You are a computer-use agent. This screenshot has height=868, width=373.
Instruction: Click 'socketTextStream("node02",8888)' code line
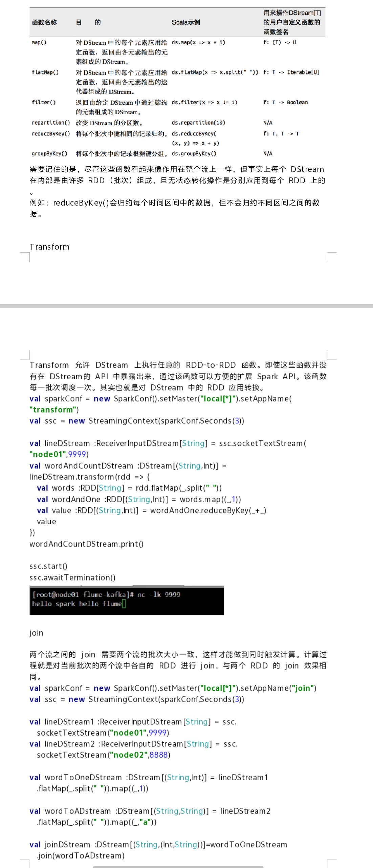[x=104, y=755]
